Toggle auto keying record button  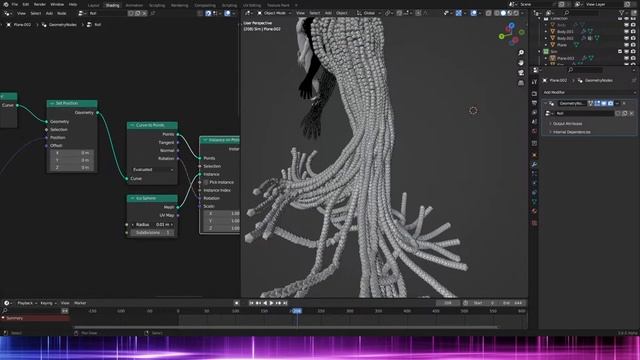(x=236, y=303)
